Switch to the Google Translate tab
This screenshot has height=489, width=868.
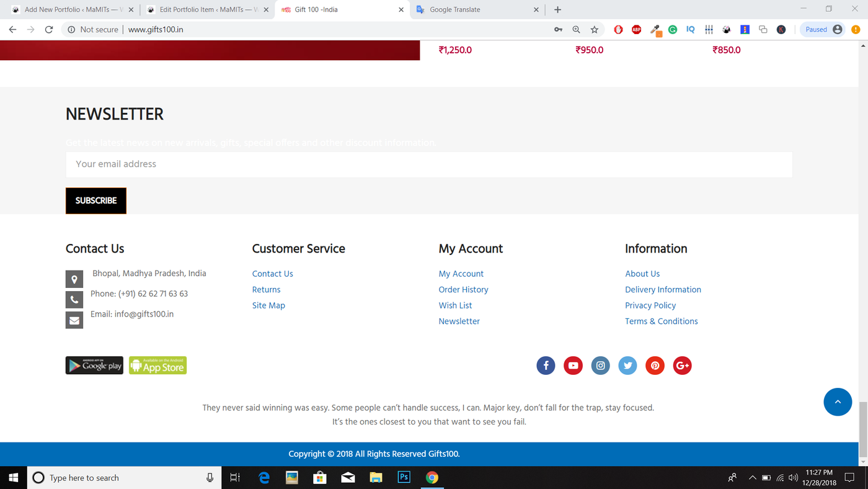(x=474, y=10)
